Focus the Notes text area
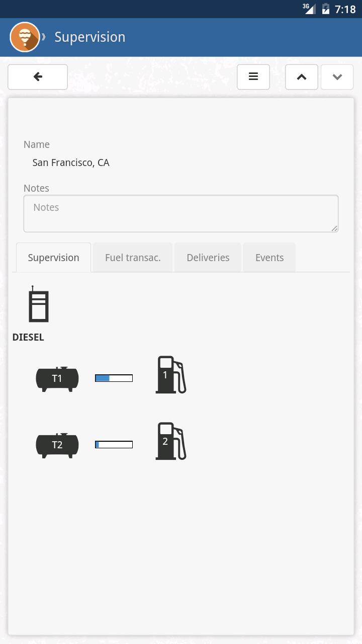 181,214
